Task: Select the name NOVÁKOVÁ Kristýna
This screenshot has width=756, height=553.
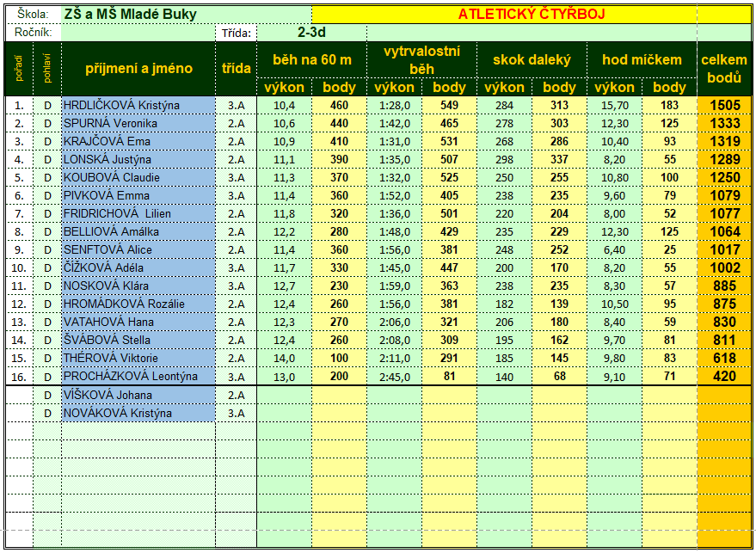Action: pos(138,414)
